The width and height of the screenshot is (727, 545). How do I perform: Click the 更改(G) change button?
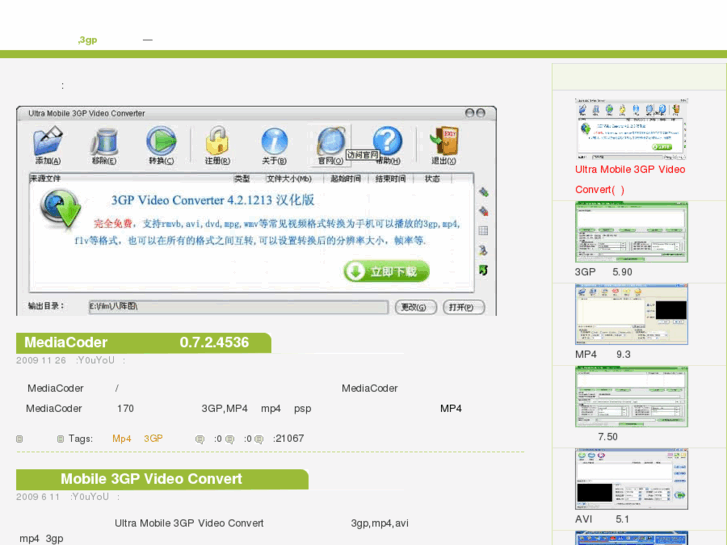415,307
